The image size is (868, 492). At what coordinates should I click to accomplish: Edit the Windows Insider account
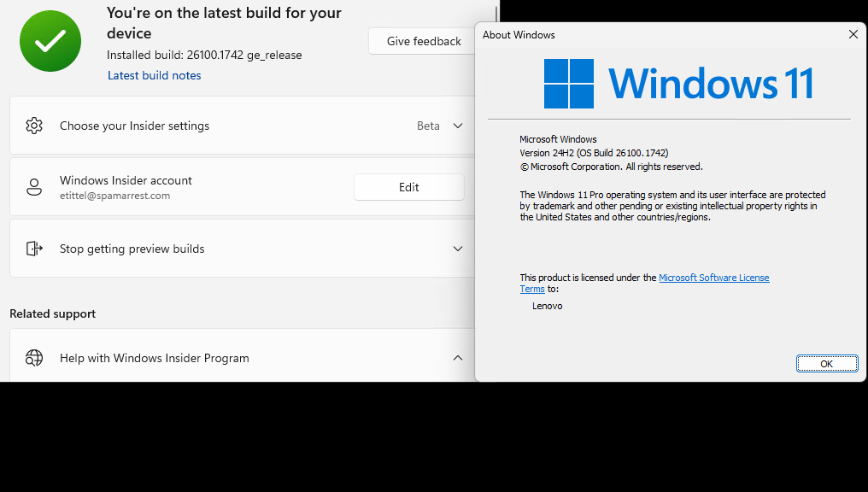click(409, 187)
